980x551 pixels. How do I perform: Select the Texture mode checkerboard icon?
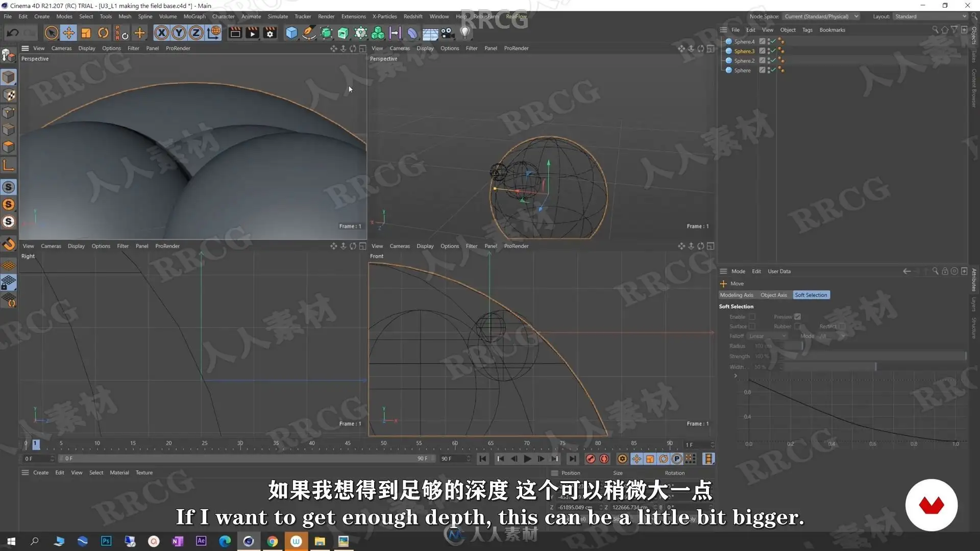click(9, 95)
